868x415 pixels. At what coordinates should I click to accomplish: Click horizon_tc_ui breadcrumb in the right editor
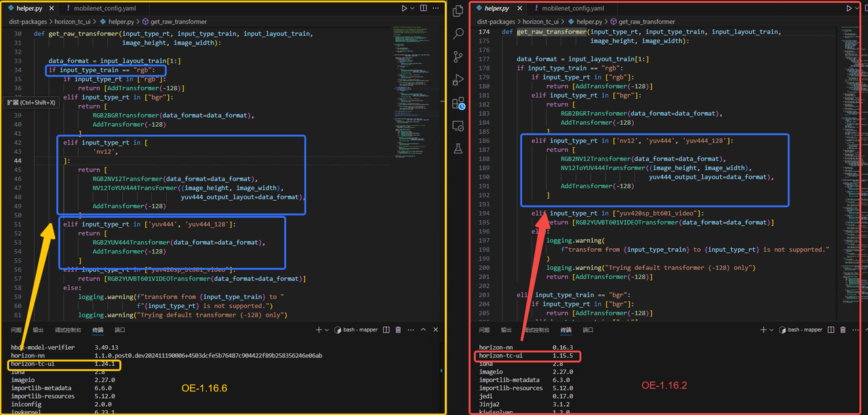point(542,22)
